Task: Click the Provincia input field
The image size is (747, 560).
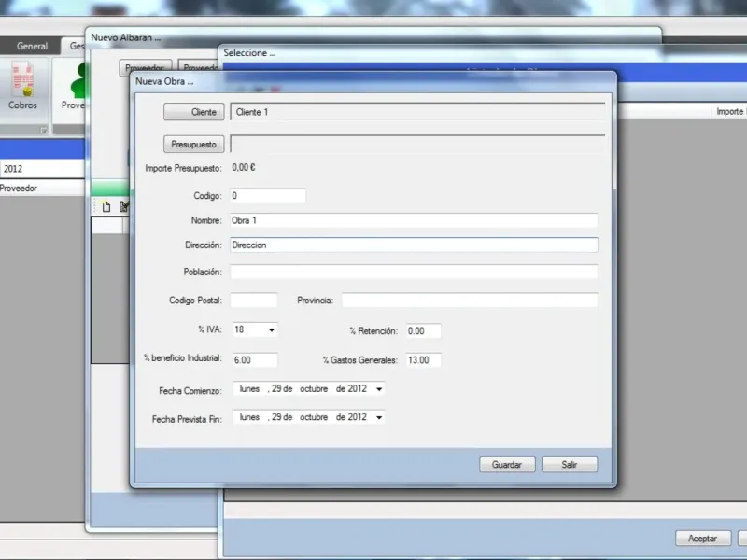Action: click(x=470, y=301)
